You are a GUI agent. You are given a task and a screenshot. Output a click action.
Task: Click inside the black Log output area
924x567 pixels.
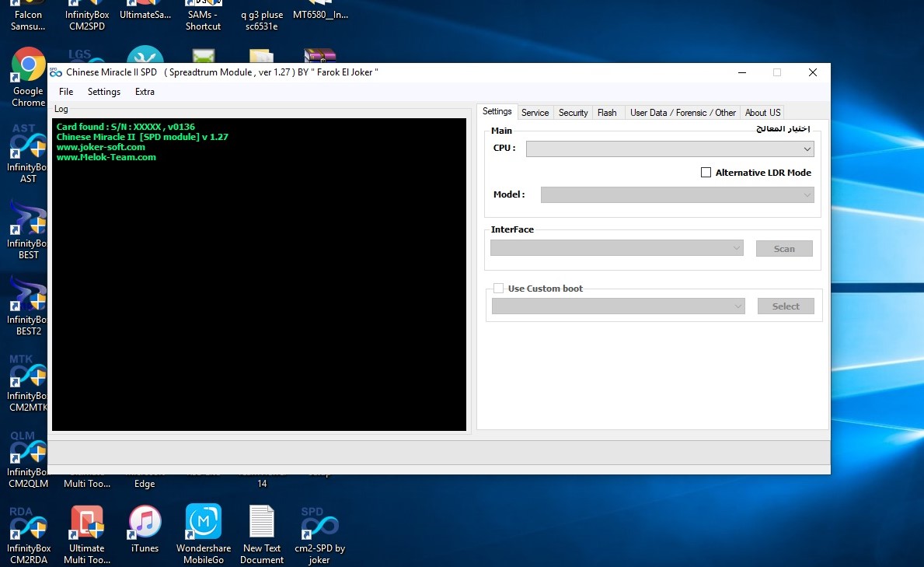tap(259, 275)
